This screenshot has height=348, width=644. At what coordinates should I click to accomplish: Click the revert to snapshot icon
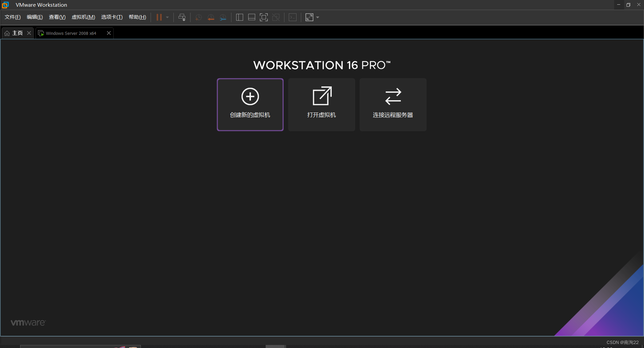(211, 17)
